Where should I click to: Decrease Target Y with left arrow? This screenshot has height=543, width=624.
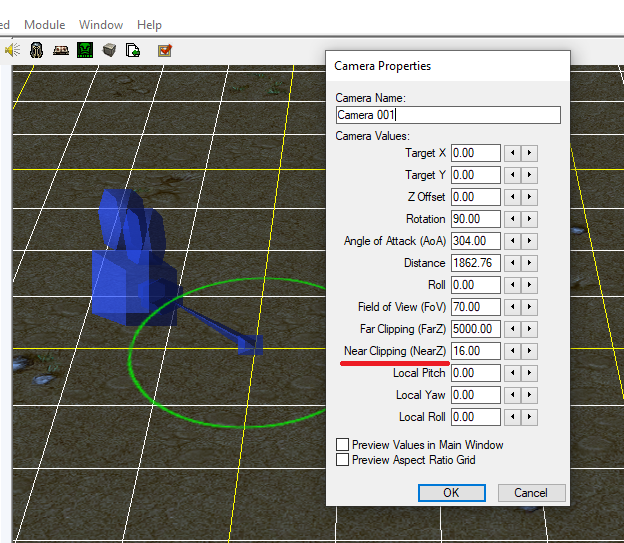click(x=513, y=175)
